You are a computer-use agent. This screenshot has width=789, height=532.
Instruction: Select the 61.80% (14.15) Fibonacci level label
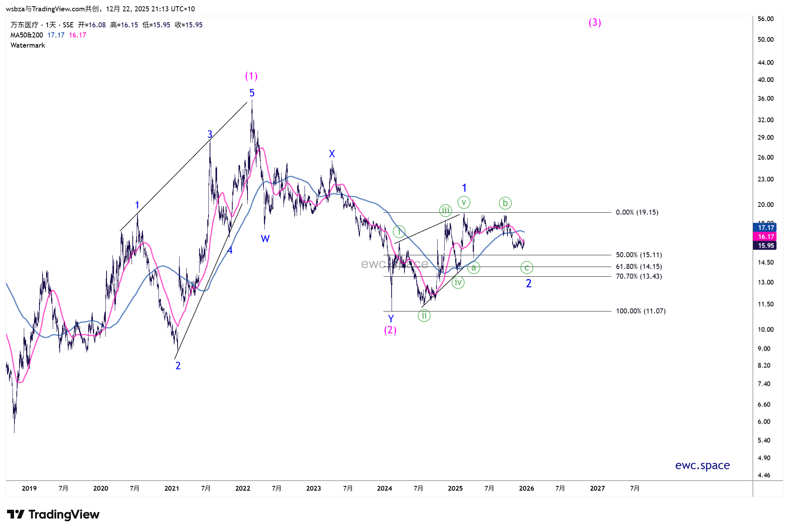(639, 267)
